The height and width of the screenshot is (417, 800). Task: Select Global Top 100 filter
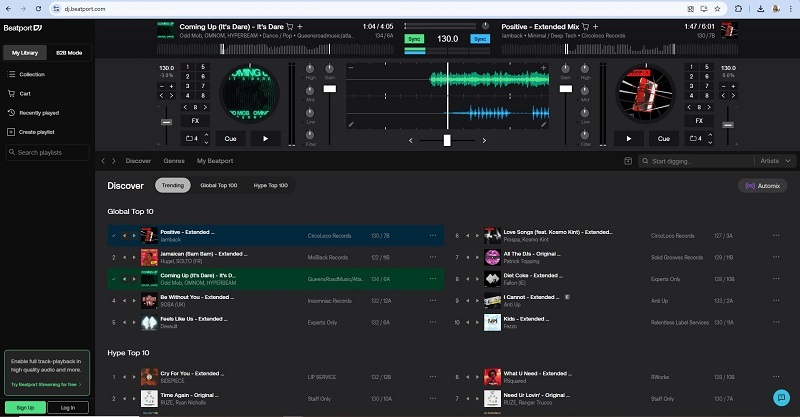(x=219, y=185)
